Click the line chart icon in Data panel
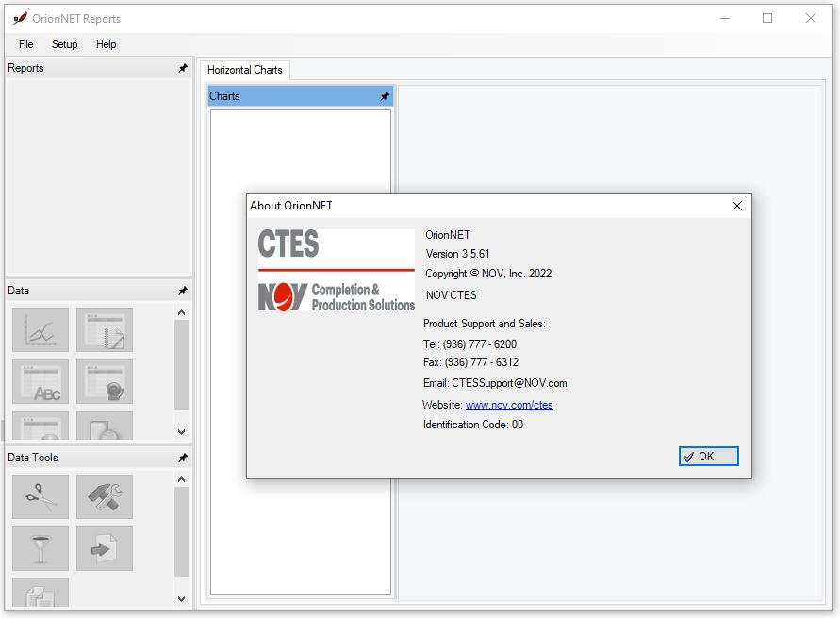Viewport: 840px width, 618px height. pos(41,330)
